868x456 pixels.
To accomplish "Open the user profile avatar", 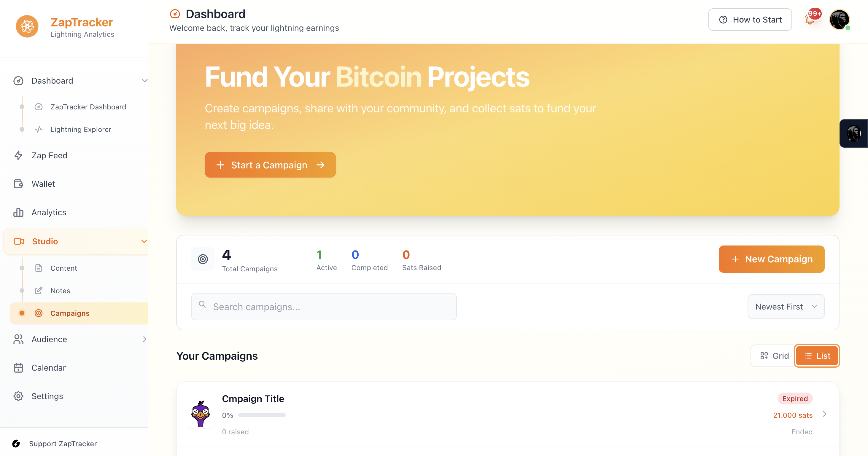I will (x=839, y=20).
